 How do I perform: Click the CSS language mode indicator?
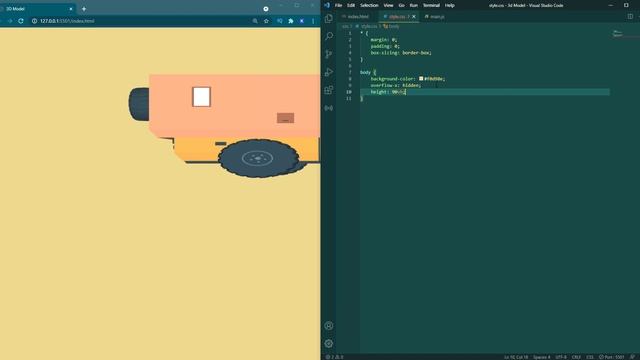tap(590, 357)
